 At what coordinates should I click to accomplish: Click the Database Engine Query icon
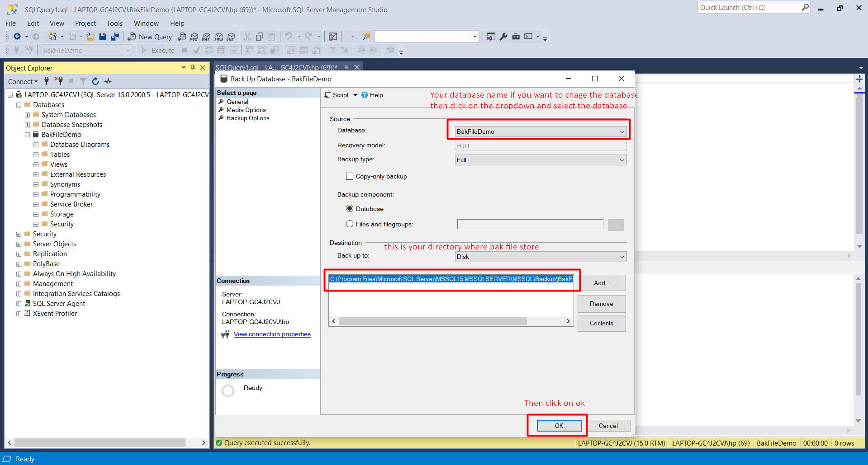click(182, 37)
